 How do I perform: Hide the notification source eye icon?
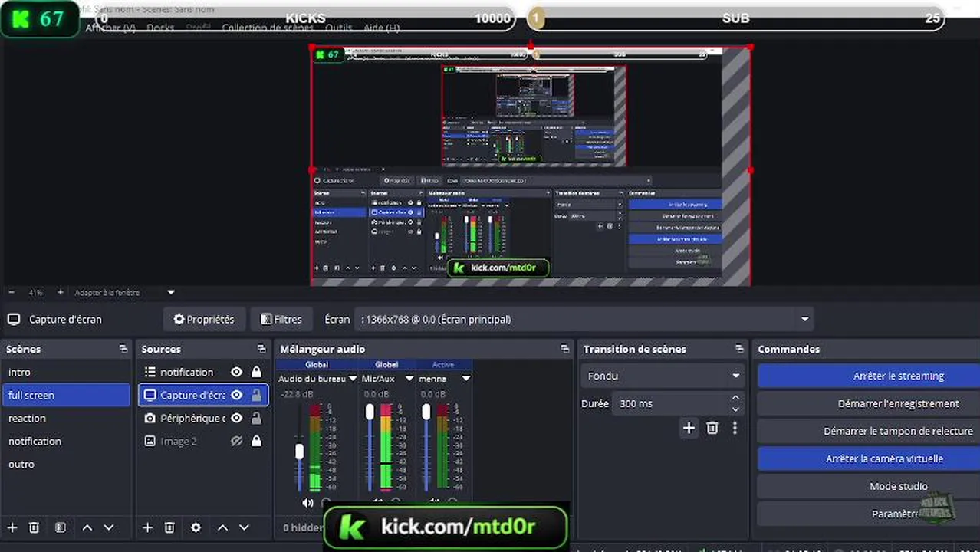point(237,372)
